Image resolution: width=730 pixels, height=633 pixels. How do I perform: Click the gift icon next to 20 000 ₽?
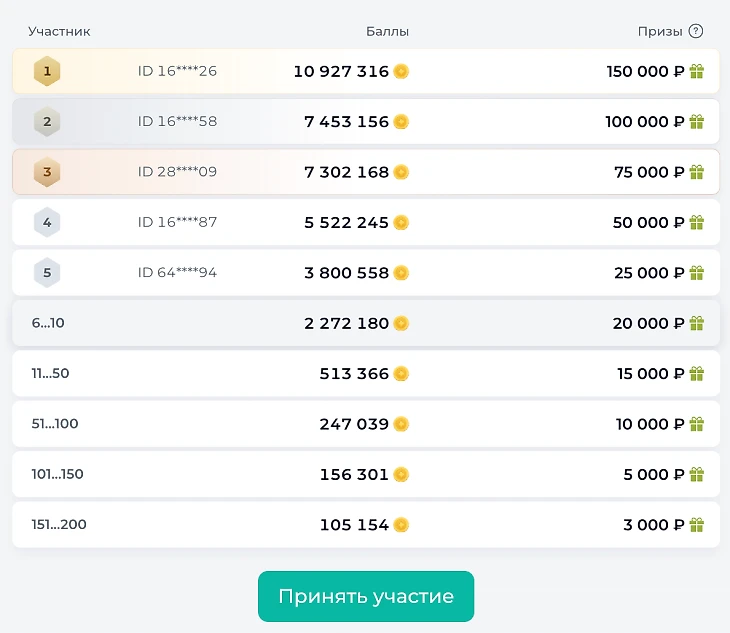(696, 323)
